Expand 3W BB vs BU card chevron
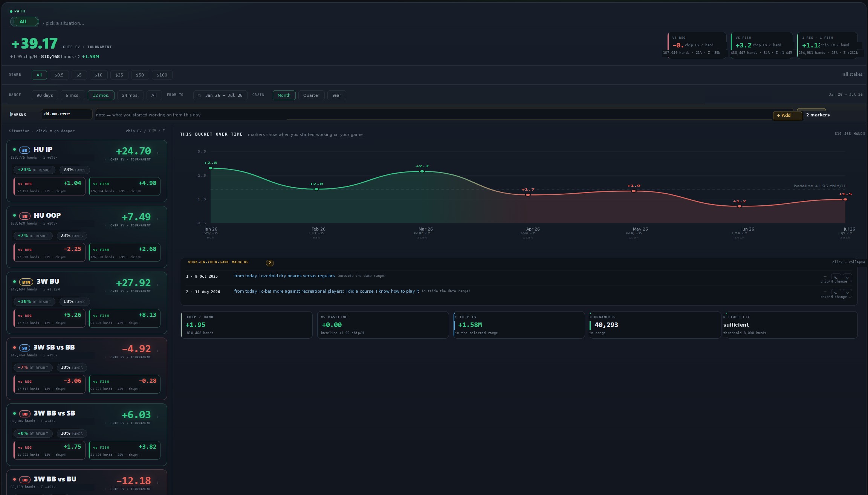This screenshot has height=495, width=868. [x=157, y=483]
